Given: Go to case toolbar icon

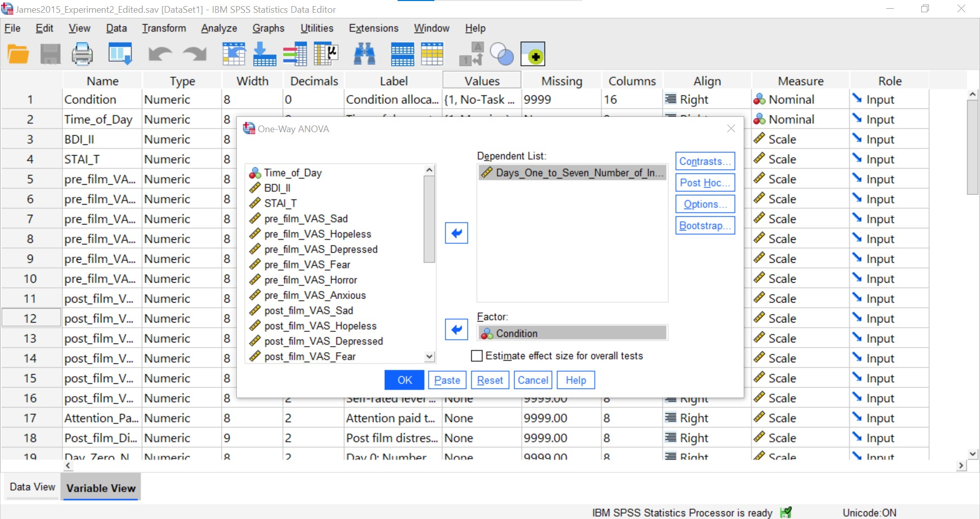Looking at the screenshot, I should coord(234,54).
